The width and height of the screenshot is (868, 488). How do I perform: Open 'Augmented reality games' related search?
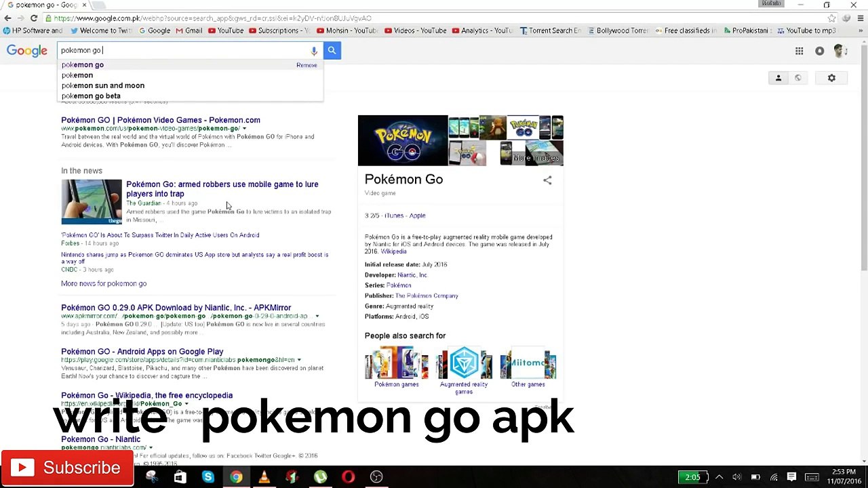pyautogui.click(x=464, y=388)
